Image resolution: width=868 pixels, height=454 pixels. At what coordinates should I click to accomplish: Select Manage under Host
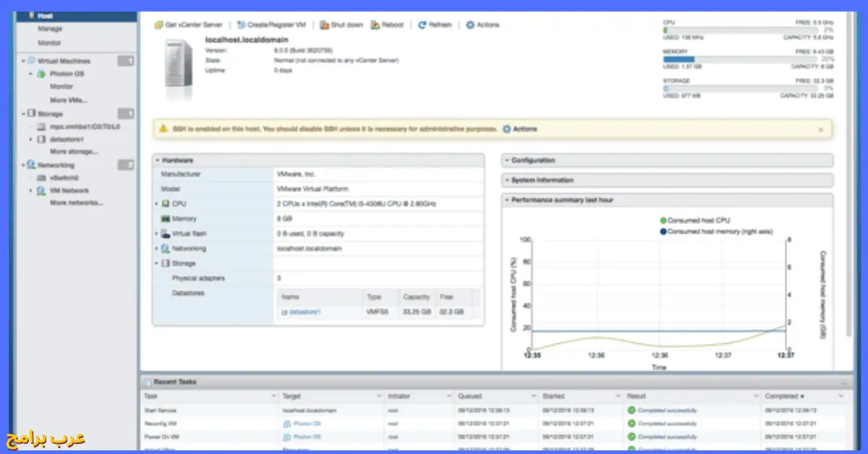pyautogui.click(x=50, y=29)
